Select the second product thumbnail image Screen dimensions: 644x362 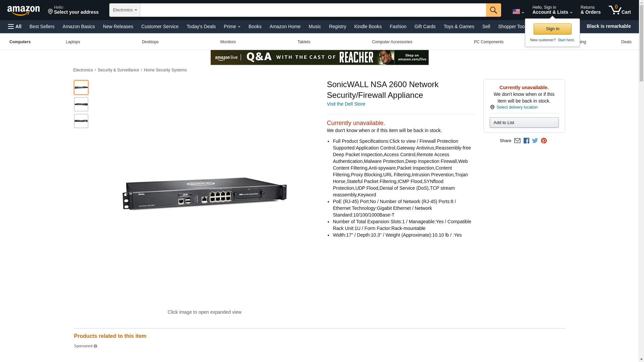(x=81, y=104)
